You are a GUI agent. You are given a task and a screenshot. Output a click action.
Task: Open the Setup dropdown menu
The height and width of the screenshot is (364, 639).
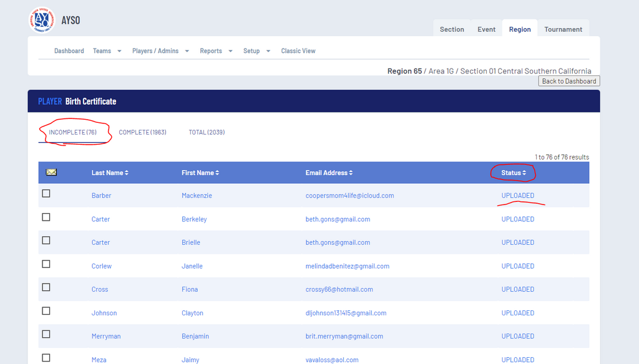click(256, 51)
